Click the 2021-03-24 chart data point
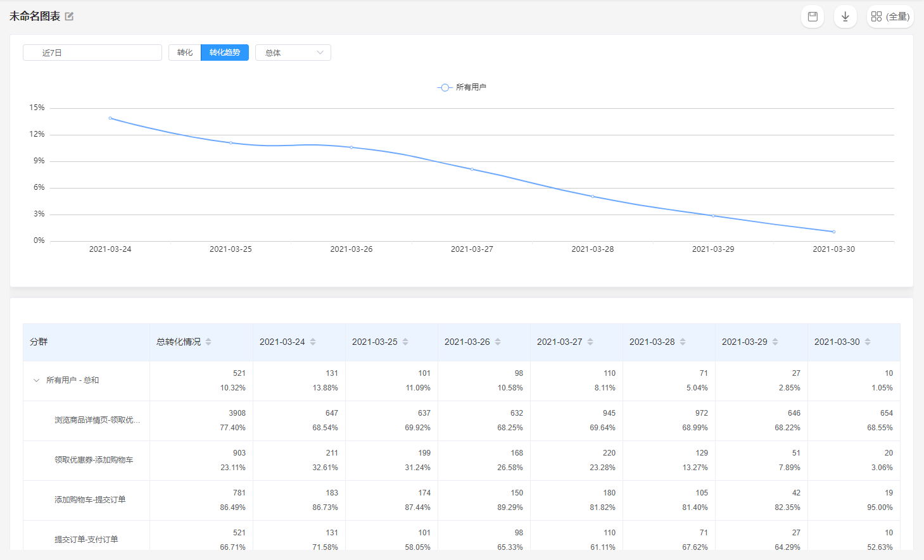The height and width of the screenshot is (560, 924). (110, 118)
